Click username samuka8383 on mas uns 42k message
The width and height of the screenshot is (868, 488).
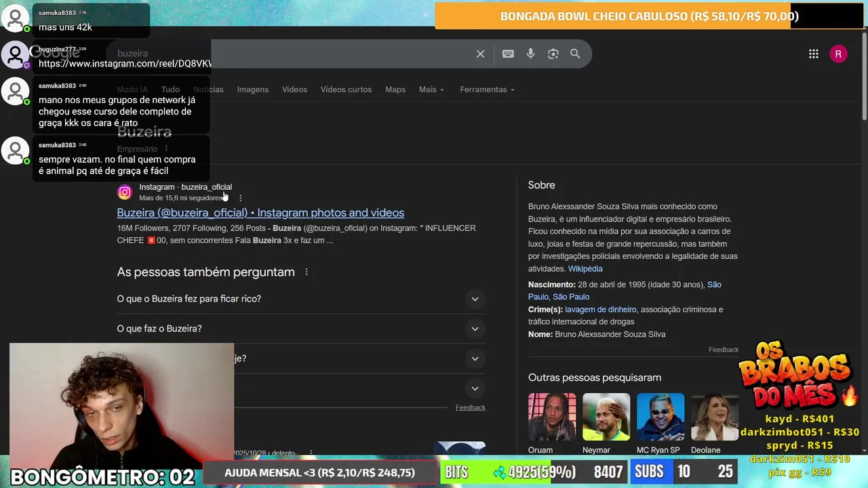(x=57, y=13)
